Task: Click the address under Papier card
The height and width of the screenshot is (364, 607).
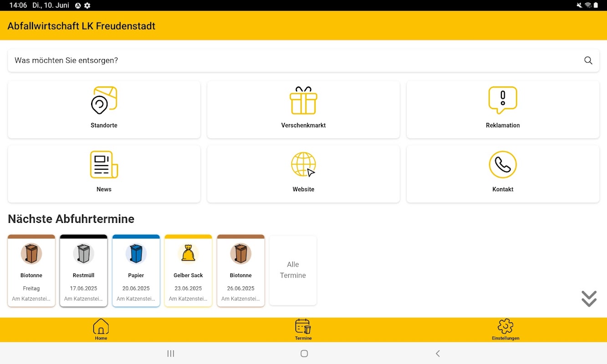Action: click(x=136, y=299)
